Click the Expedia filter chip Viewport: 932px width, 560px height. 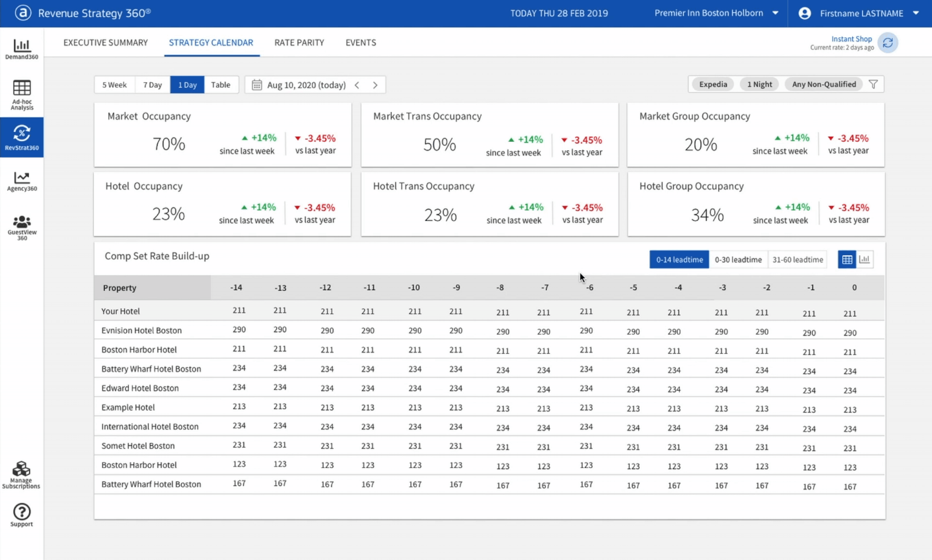[713, 84]
